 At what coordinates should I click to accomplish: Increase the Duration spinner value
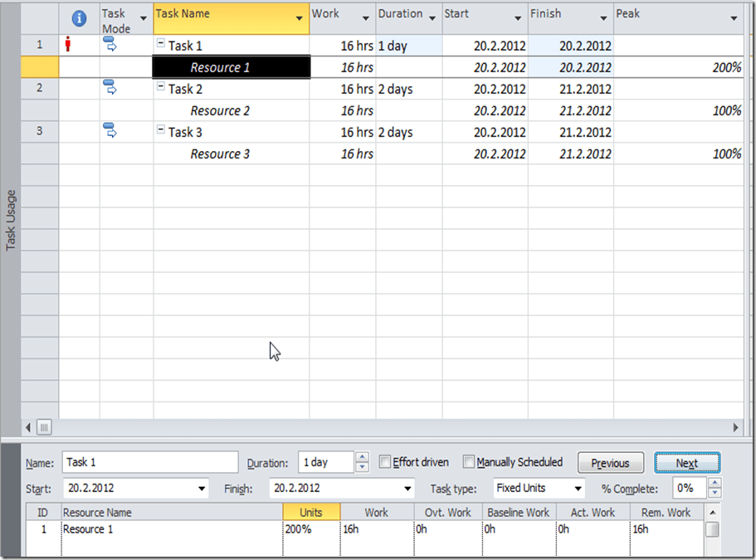coord(361,458)
